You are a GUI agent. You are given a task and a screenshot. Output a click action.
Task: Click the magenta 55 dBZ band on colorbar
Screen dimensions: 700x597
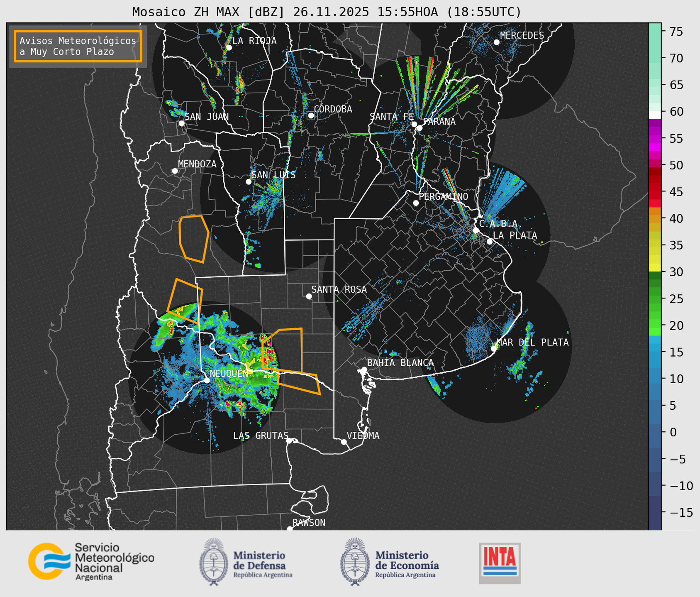pos(655,139)
